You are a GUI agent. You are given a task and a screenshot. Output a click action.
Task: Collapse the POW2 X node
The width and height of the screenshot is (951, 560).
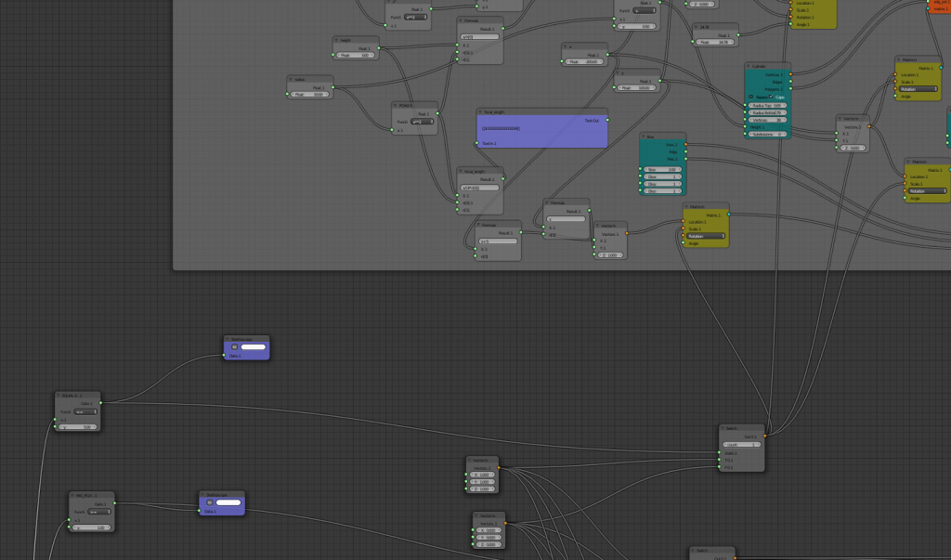pyautogui.click(x=396, y=105)
